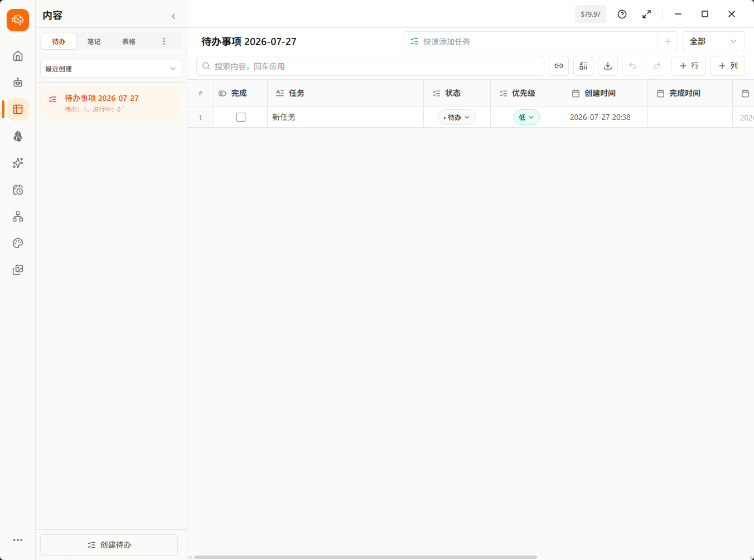
Task: Open the robot assistant sidebar icon
Action: [x=18, y=83]
